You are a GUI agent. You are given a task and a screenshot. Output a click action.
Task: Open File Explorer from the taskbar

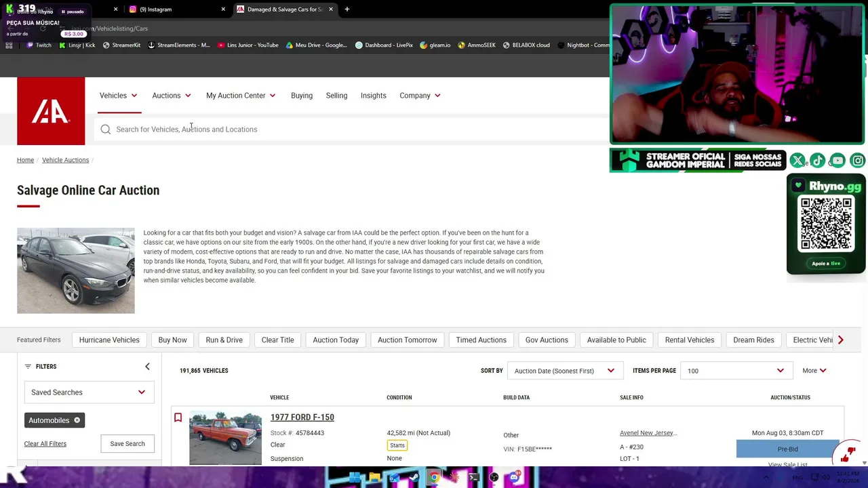[374, 478]
